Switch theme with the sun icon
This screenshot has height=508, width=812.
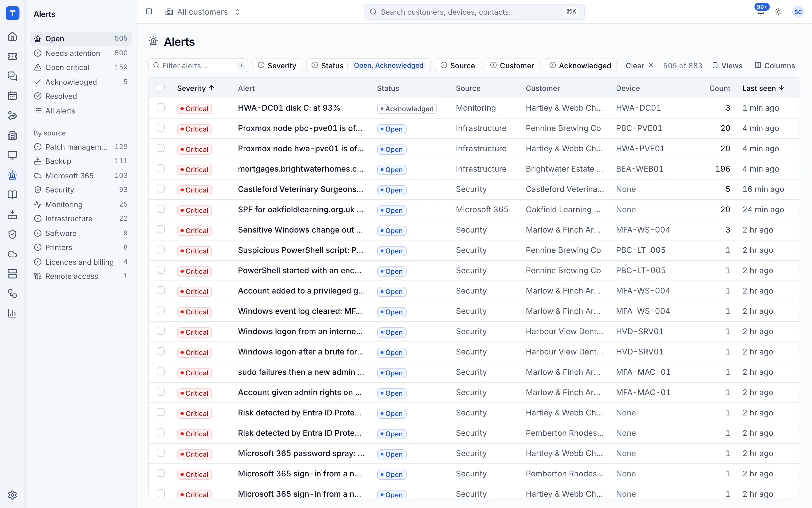779,12
